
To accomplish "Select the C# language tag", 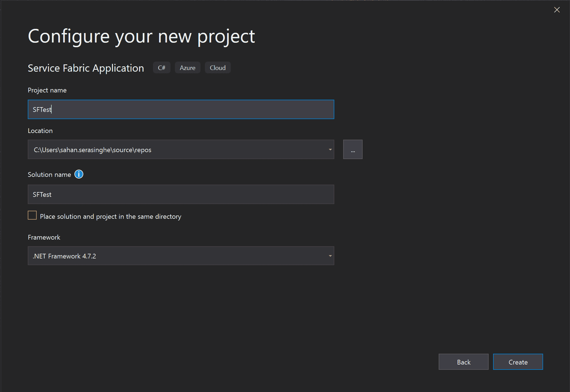I will coord(161,67).
